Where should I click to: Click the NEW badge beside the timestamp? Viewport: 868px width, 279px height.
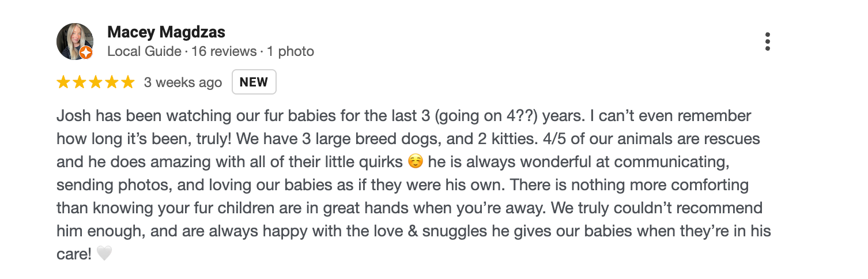click(254, 82)
